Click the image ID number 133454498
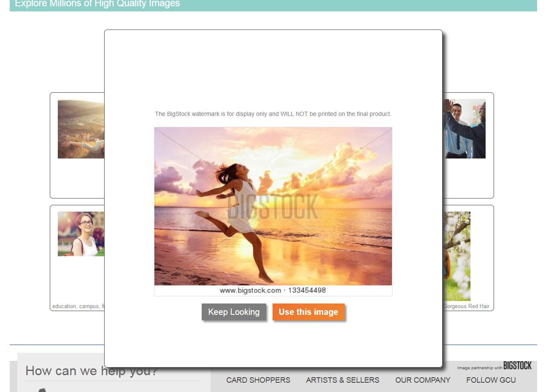 pos(307,290)
